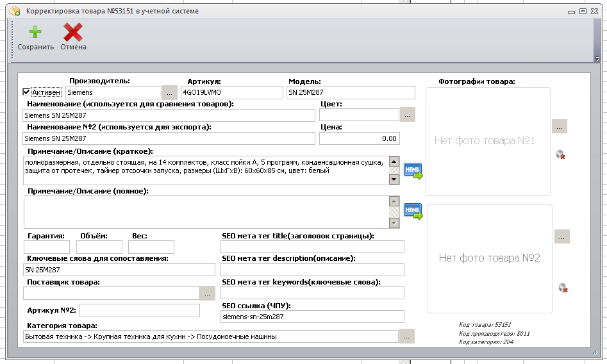Maximize the Корректировка товара window
Viewport: 607px width, 364px height.
point(583,12)
